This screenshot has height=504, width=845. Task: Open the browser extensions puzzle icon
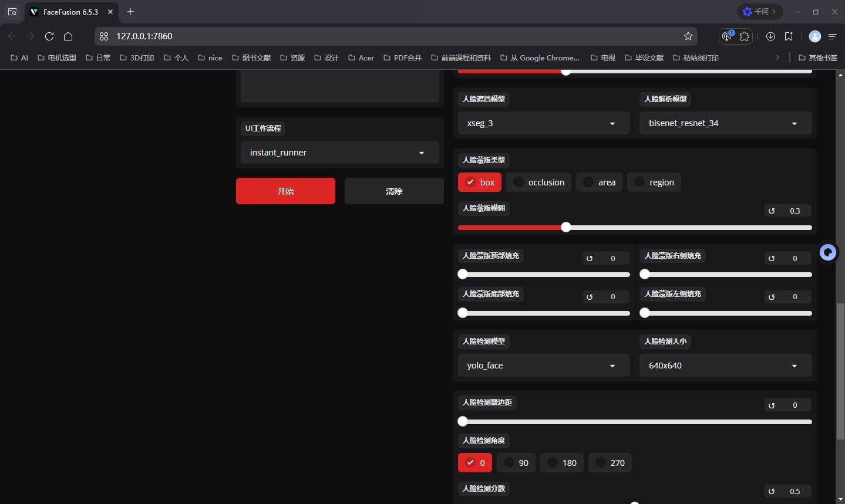pyautogui.click(x=745, y=36)
